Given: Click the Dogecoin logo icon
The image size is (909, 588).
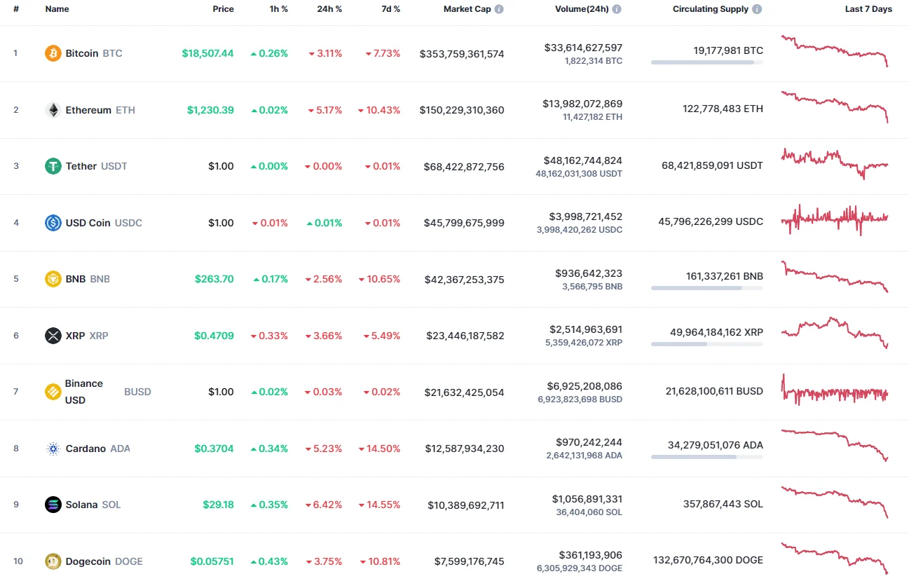Looking at the screenshot, I should tap(53, 561).
